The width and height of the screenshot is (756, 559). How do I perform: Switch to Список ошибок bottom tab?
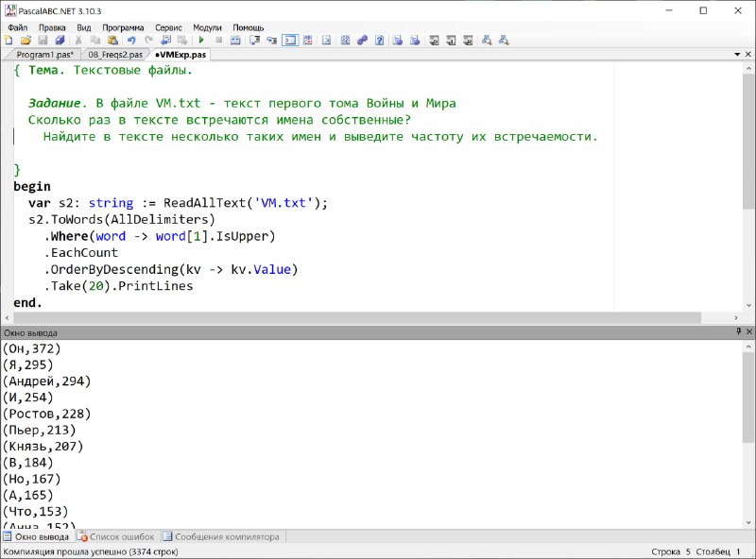115,536
